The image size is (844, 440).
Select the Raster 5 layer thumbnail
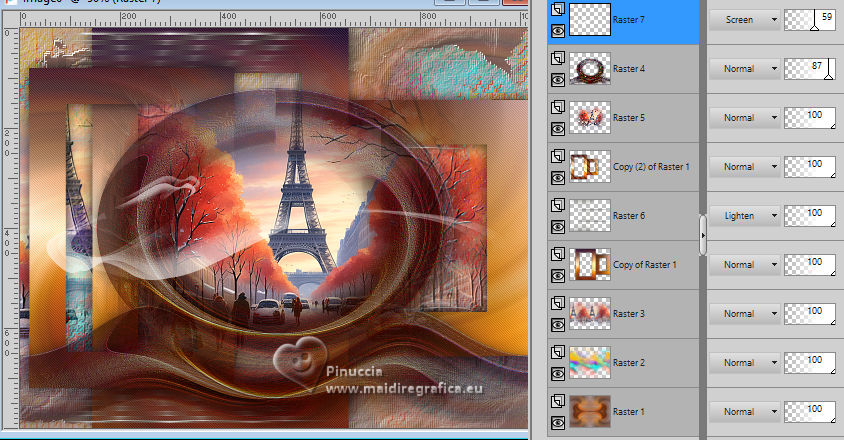[590, 117]
